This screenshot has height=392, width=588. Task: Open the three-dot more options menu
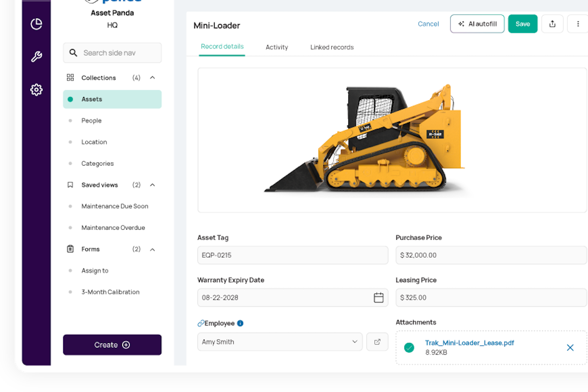click(578, 24)
